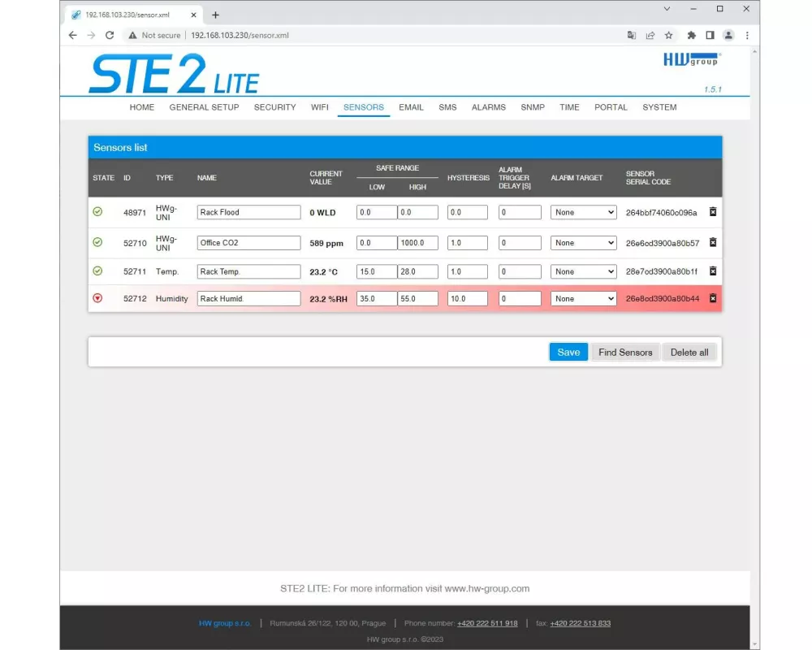Bookmark this page with the star icon
Image resolution: width=812 pixels, height=650 pixels.
[x=669, y=35]
